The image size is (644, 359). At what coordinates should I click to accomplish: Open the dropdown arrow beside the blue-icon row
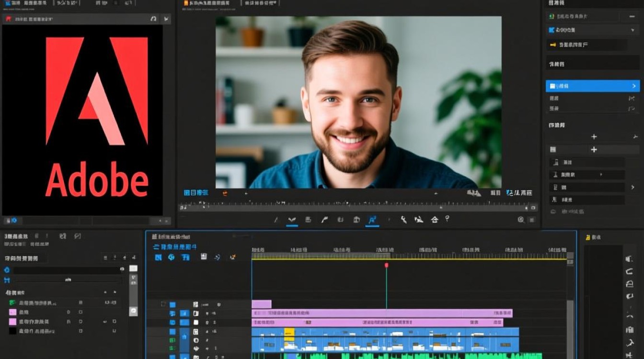pyautogui.click(x=633, y=30)
